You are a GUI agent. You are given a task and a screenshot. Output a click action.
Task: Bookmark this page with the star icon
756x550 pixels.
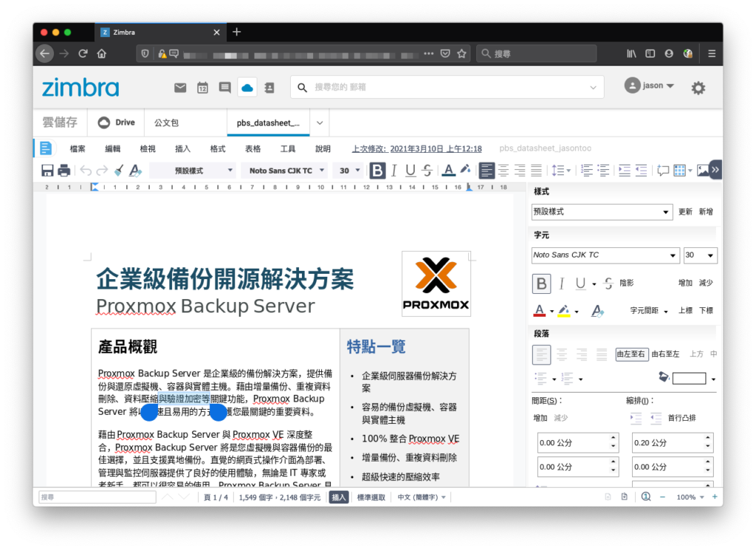click(462, 53)
